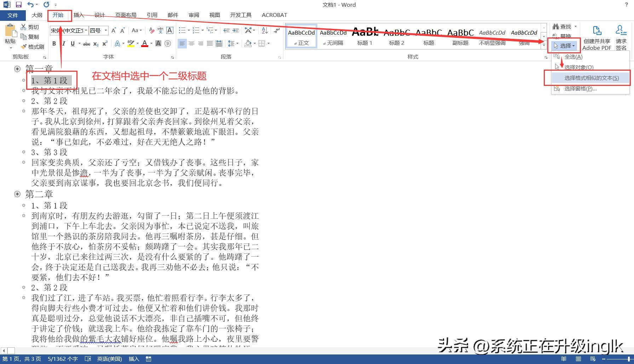Collapse the 第二章 outline heading

[x=17, y=194]
